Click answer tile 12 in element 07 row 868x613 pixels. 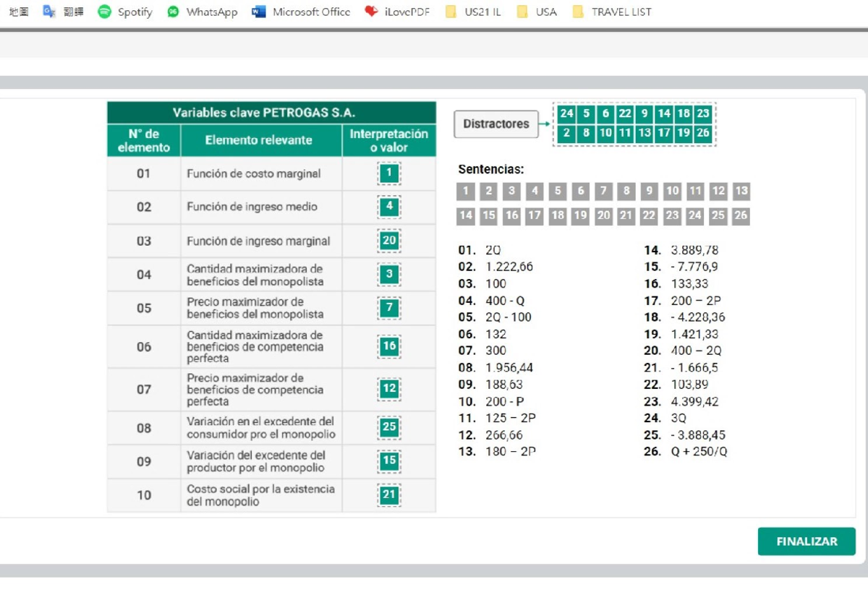click(x=389, y=389)
